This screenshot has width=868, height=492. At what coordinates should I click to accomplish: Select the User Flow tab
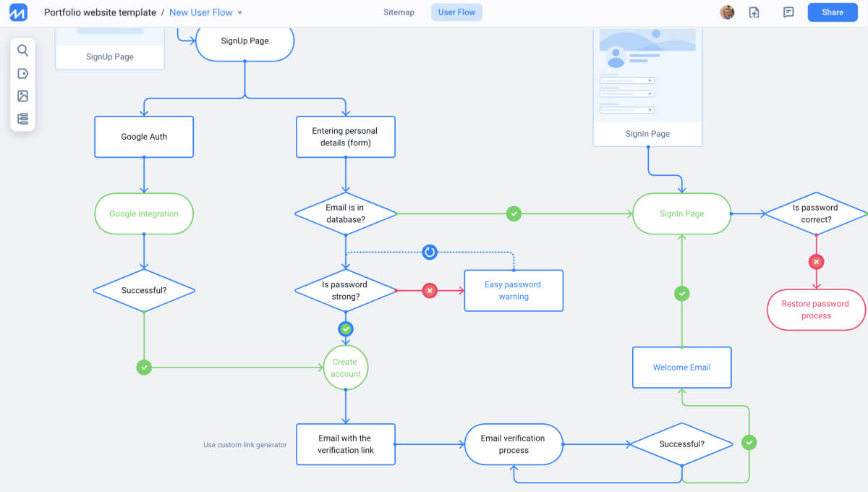point(456,12)
